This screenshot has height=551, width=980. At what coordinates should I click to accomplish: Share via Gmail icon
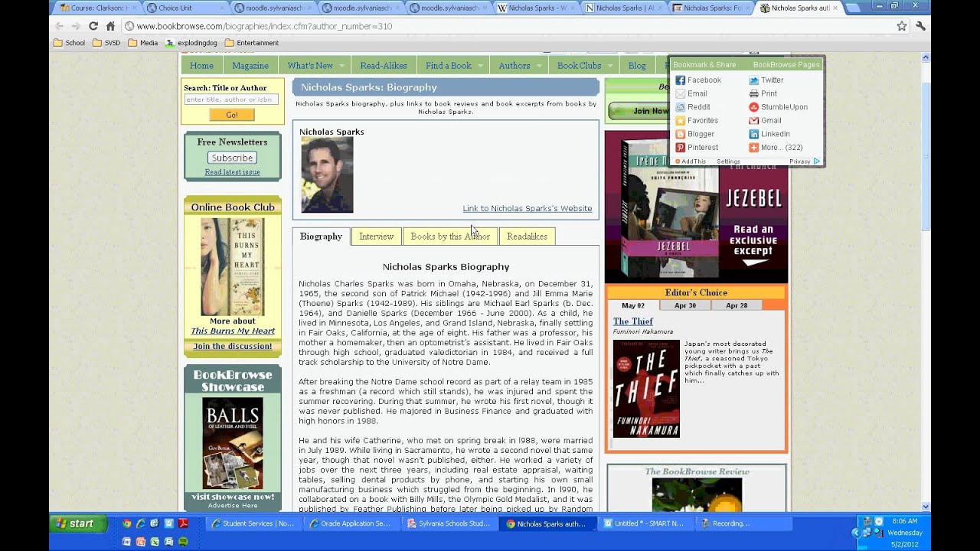(754, 120)
